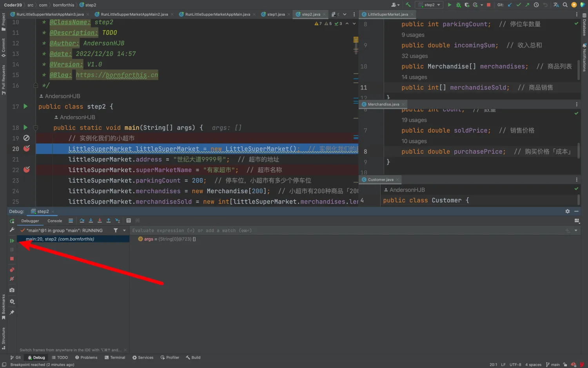Screen dimensions: 588x368
Task: Click Step Out in debugger toolbar
Action: tap(109, 221)
